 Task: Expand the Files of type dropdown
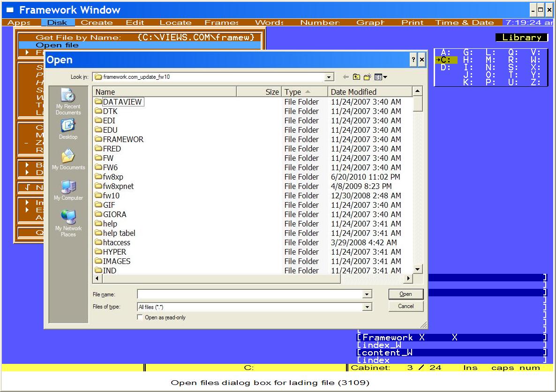pos(367,307)
